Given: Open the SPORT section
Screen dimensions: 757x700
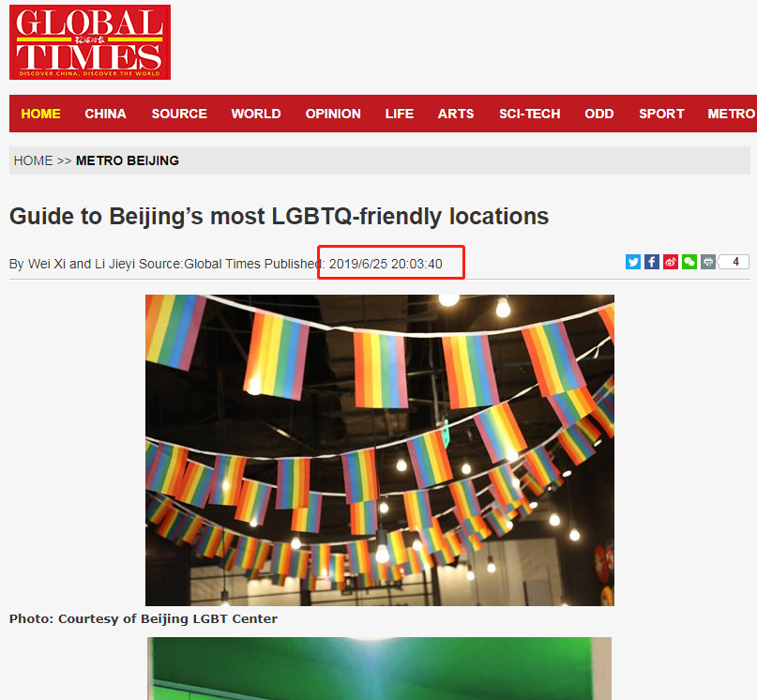Looking at the screenshot, I should 661,114.
